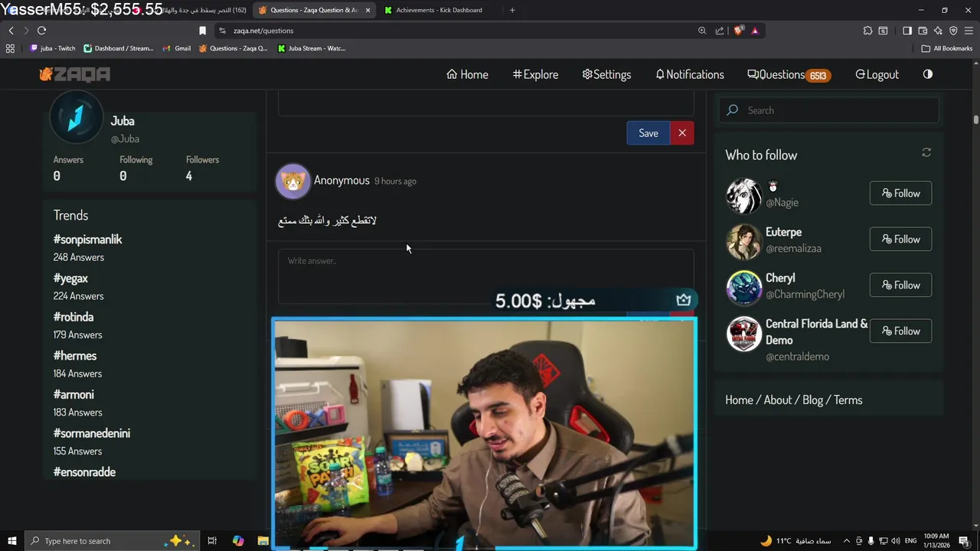Screen dimensions: 980x551
Task: Follow Central Florida Land & Demo
Action: [x=900, y=331]
